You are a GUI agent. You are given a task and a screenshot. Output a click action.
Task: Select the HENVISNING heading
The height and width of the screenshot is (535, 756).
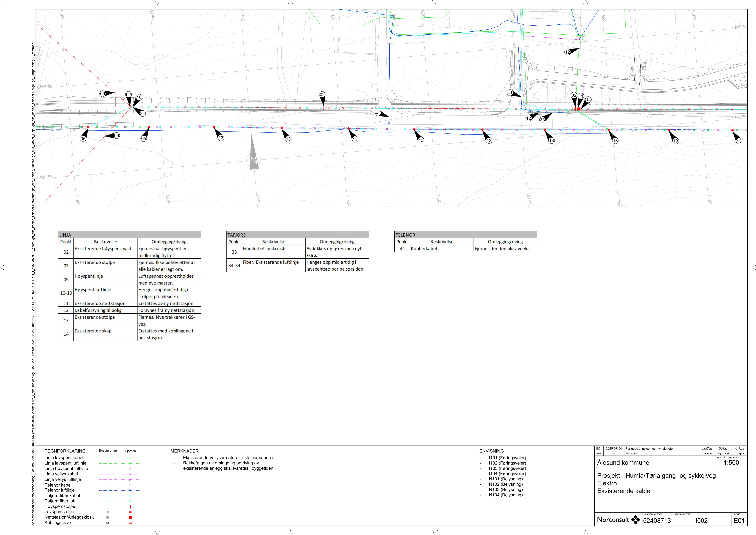coord(490,451)
